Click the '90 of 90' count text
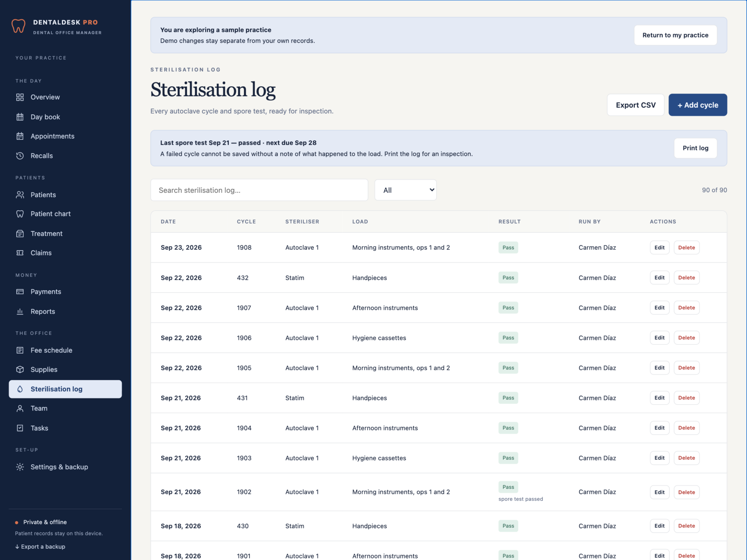The height and width of the screenshot is (560, 747). tap(714, 190)
